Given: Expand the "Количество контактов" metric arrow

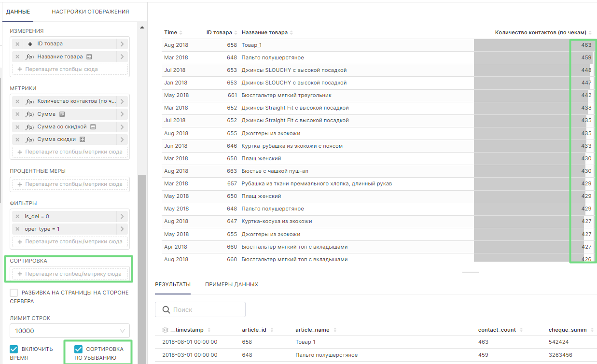Looking at the screenshot, I should tap(122, 102).
